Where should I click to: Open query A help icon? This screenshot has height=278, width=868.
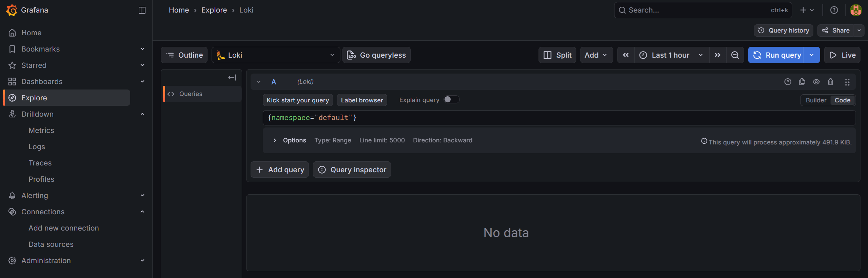(x=788, y=82)
